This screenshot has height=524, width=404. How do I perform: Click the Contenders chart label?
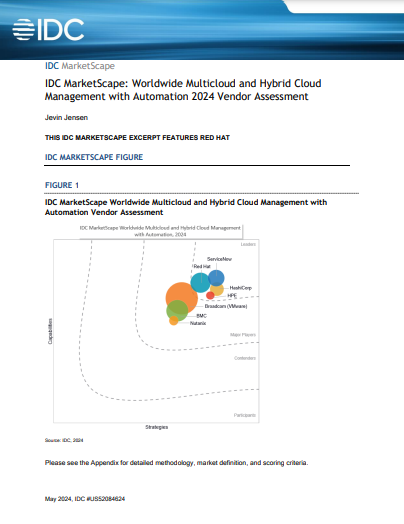pos(245,358)
